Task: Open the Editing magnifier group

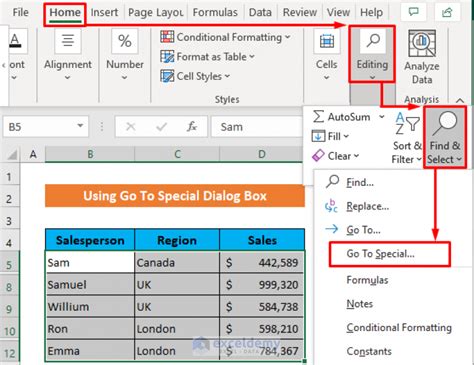Action: (x=372, y=54)
